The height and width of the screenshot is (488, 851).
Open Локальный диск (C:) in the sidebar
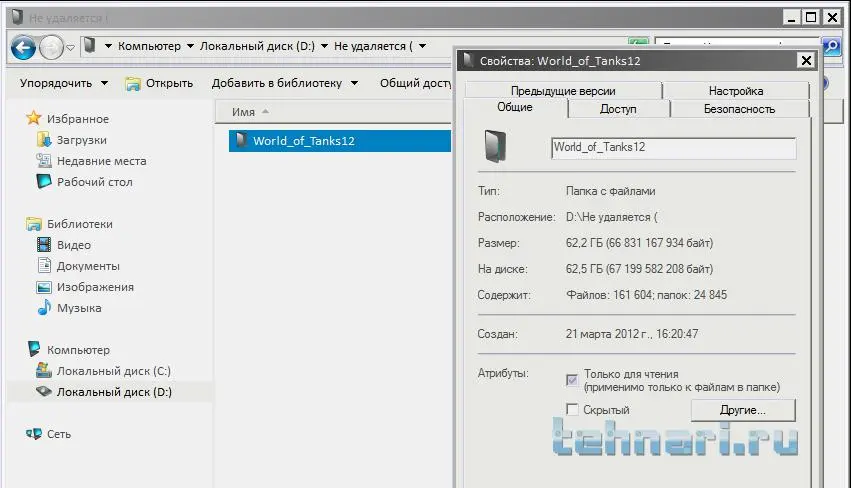(x=114, y=371)
